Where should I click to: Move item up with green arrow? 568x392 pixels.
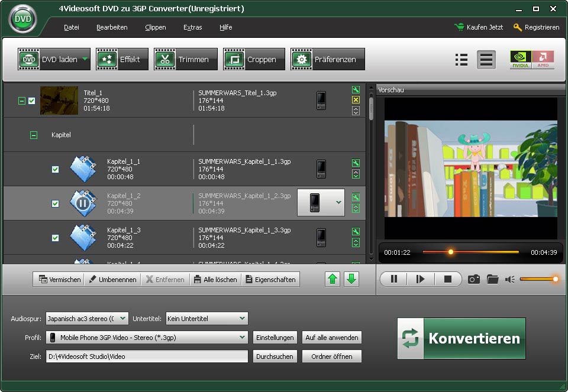[x=333, y=279]
